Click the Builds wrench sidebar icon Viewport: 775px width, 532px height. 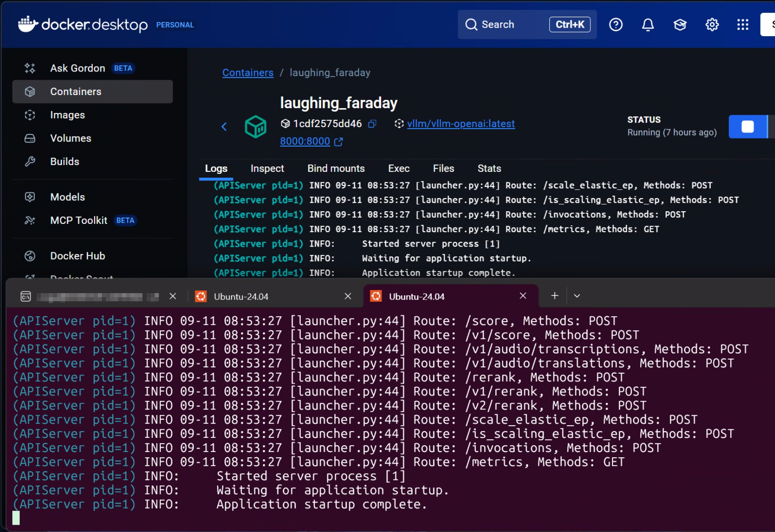pos(30,161)
